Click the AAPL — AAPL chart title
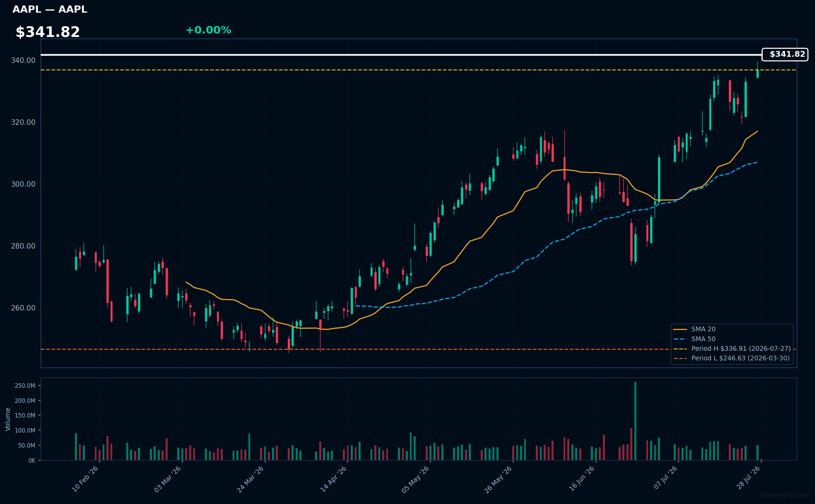The image size is (815, 504). pyautogui.click(x=50, y=10)
